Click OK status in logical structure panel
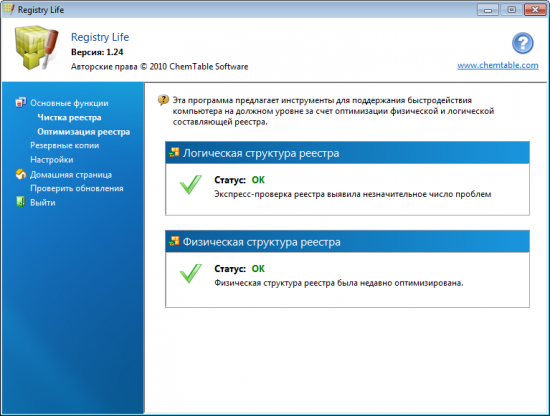 point(258,180)
